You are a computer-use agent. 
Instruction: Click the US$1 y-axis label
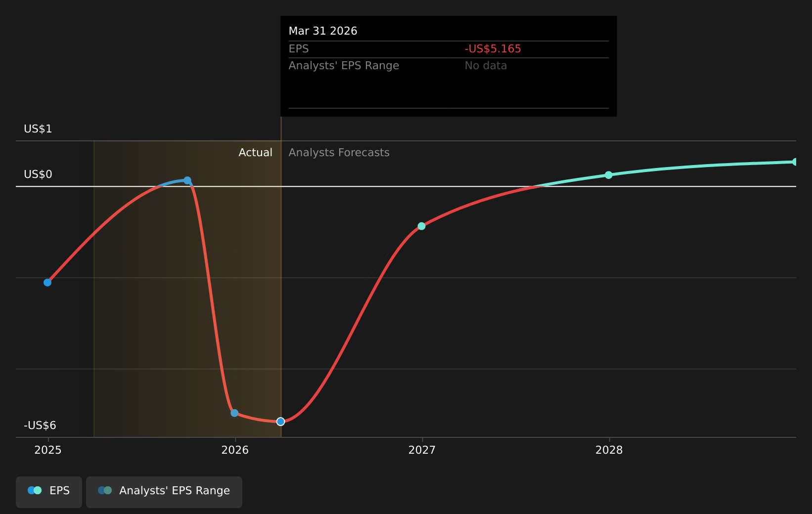coord(38,129)
